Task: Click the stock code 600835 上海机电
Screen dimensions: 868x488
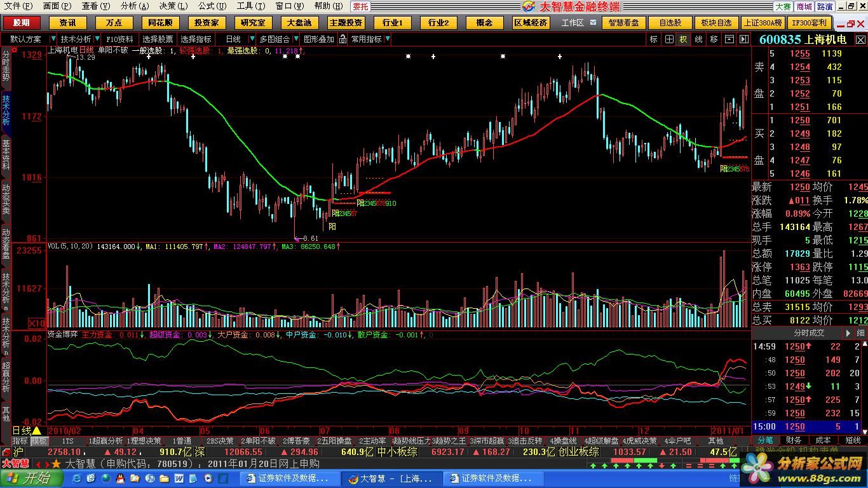Action: point(803,39)
